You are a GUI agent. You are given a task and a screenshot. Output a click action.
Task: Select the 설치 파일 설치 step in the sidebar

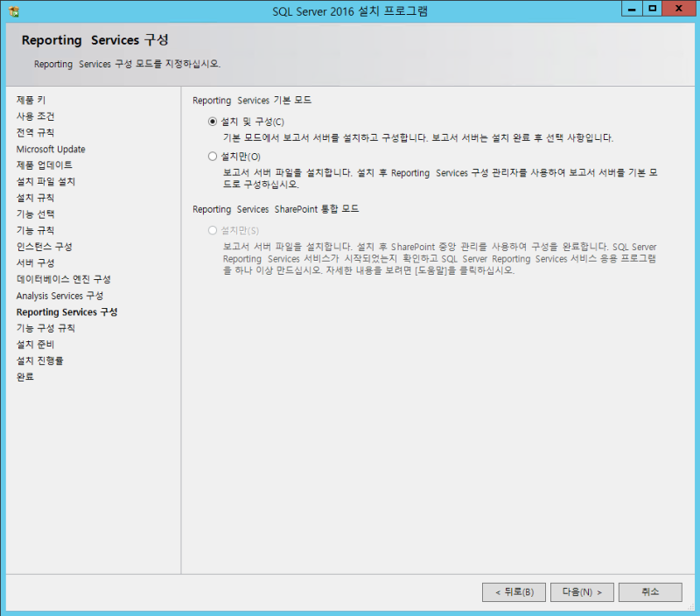[x=45, y=182]
